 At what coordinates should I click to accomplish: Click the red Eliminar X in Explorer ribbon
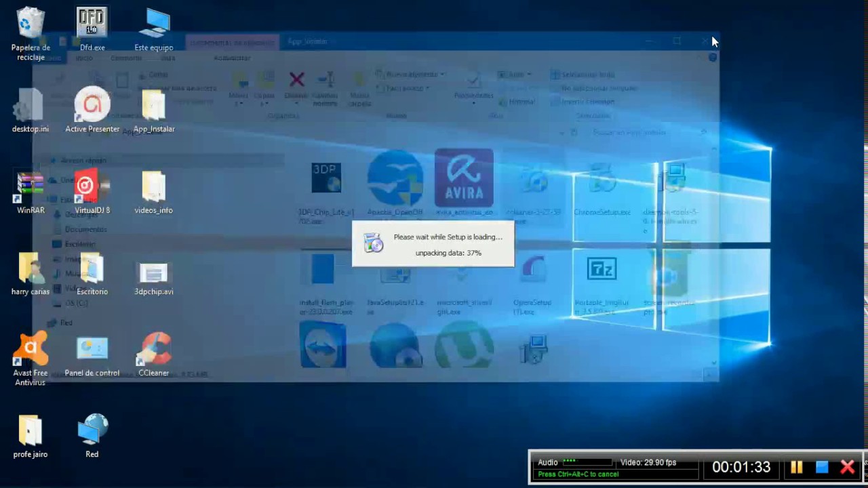[296, 79]
